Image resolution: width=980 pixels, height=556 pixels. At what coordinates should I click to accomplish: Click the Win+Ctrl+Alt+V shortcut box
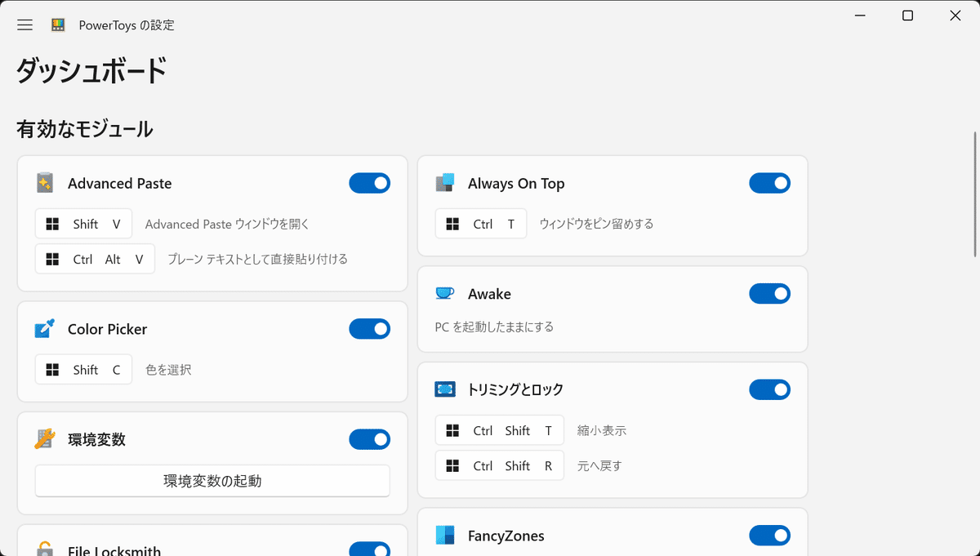click(x=95, y=259)
